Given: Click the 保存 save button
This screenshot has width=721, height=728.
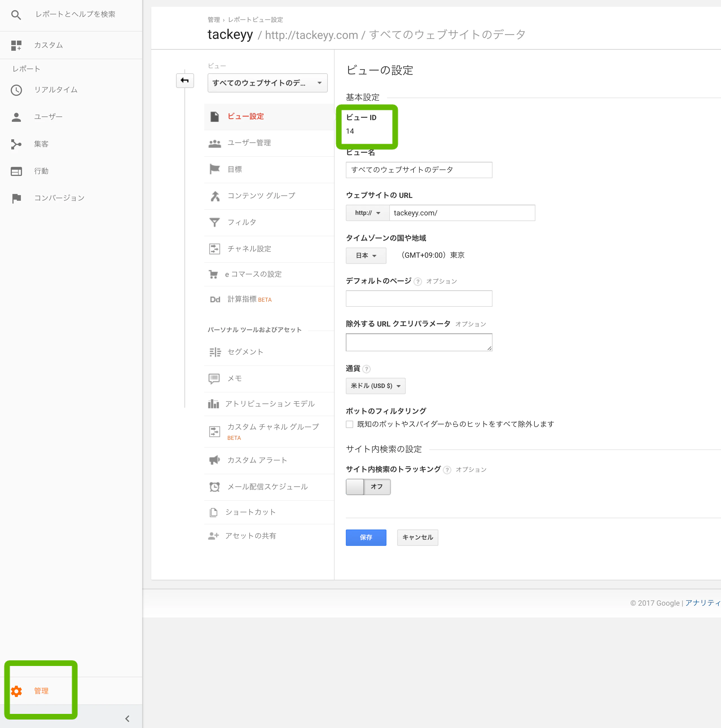Looking at the screenshot, I should click(x=366, y=537).
